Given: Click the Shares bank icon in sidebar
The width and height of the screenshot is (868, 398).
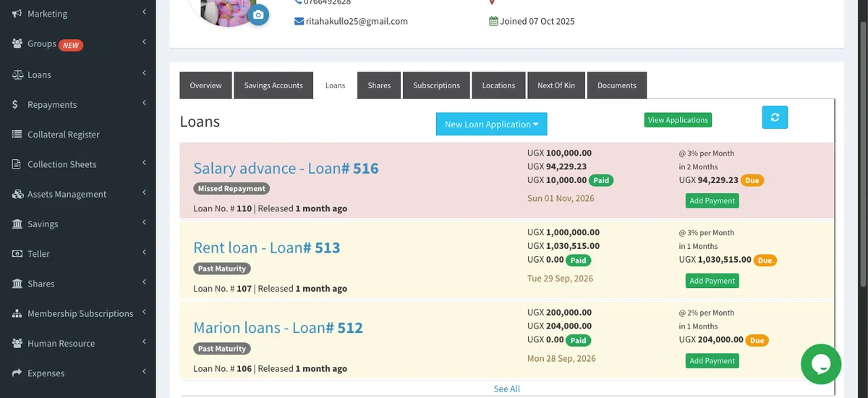Looking at the screenshot, I should click(x=17, y=284).
